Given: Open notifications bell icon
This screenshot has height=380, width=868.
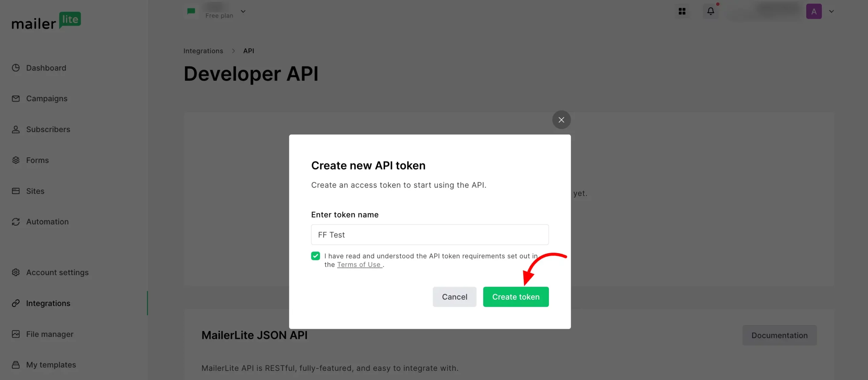Looking at the screenshot, I should coord(711,11).
